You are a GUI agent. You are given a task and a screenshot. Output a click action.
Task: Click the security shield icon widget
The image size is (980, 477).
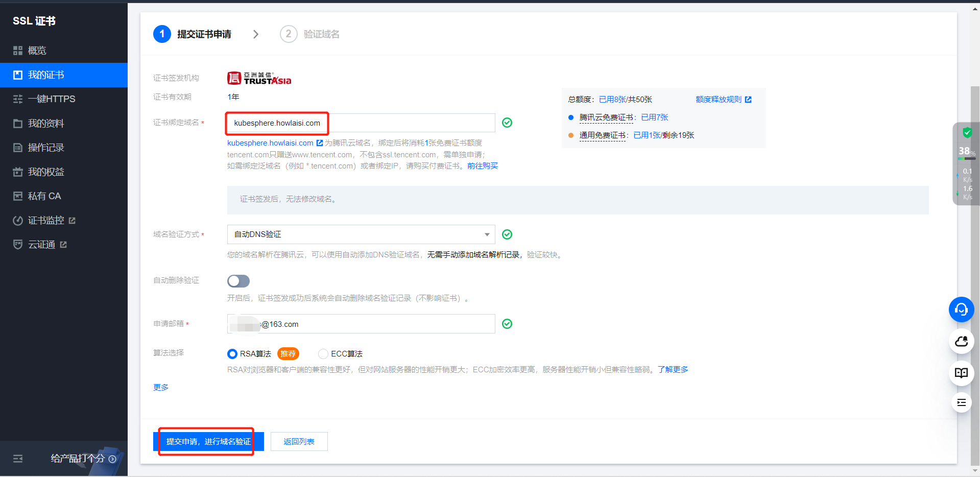[x=967, y=133]
